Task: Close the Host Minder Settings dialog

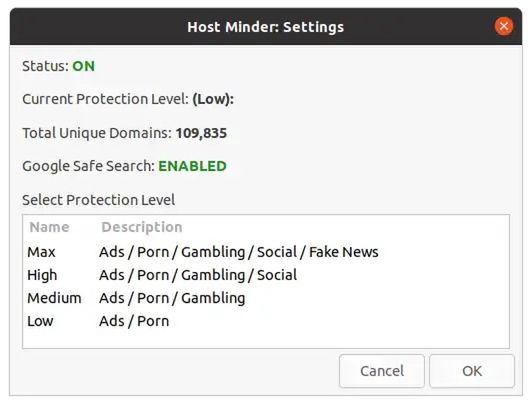Action: pos(504,26)
